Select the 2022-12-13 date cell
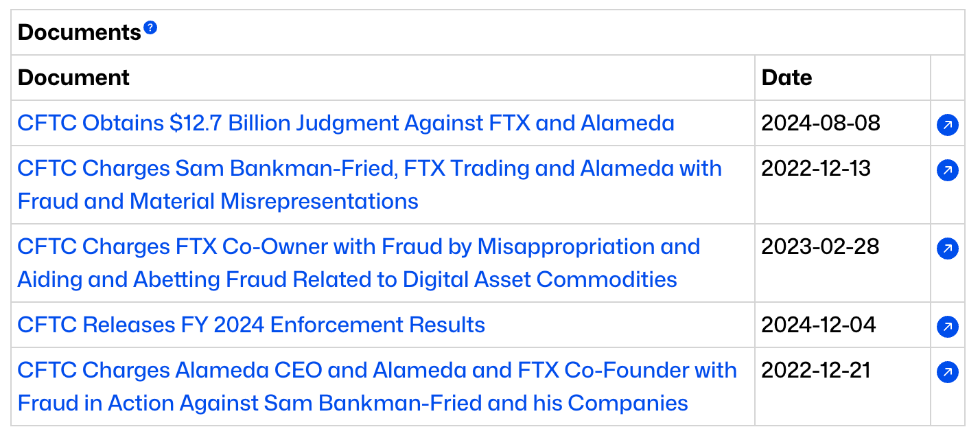This screenshot has height=438, width=980. point(816,168)
